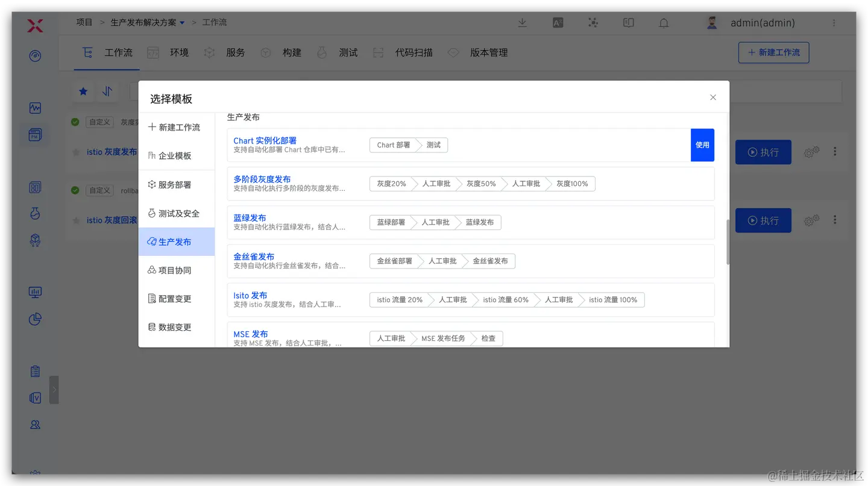The width and height of the screenshot is (868, 486).
Task: Select 新建工作流 in the template sidebar
Action: coord(177,127)
